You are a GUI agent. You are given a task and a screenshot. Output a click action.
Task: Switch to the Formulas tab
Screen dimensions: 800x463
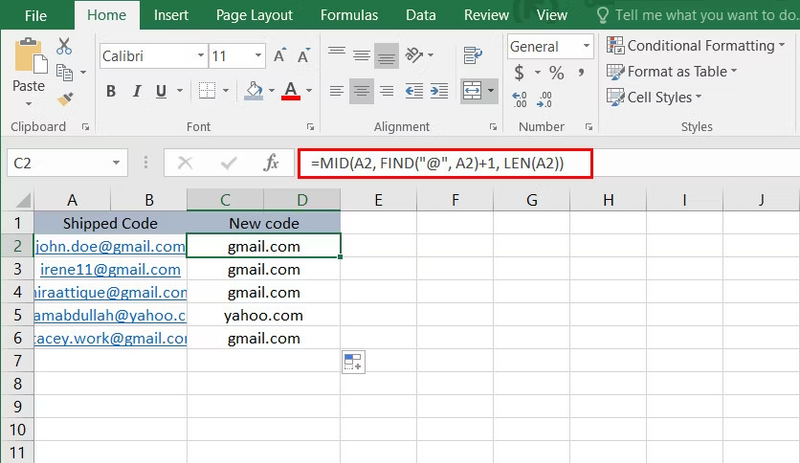[349, 15]
